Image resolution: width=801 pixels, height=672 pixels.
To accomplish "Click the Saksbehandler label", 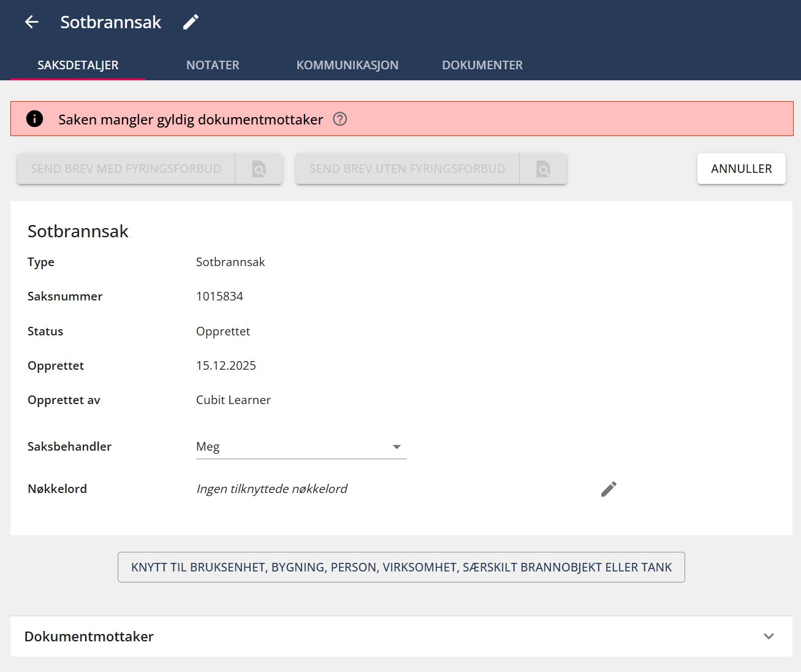I will point(69,446).
